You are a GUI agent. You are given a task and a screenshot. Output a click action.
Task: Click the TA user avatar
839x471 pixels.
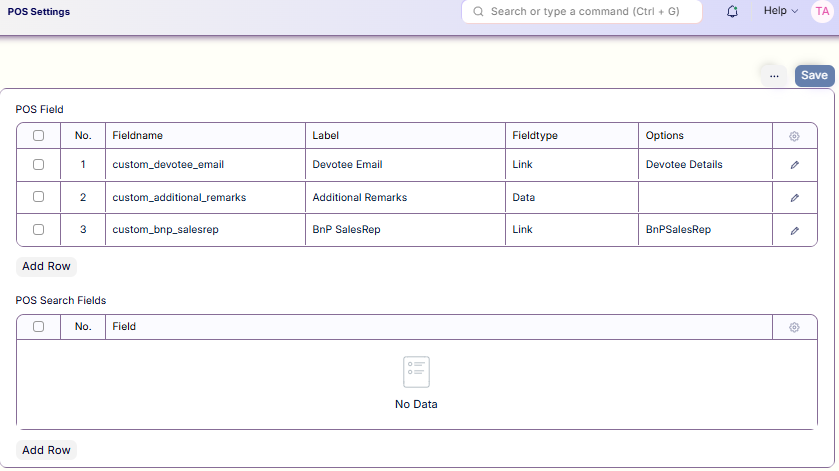pyautogui.click(x=821, y=11)
